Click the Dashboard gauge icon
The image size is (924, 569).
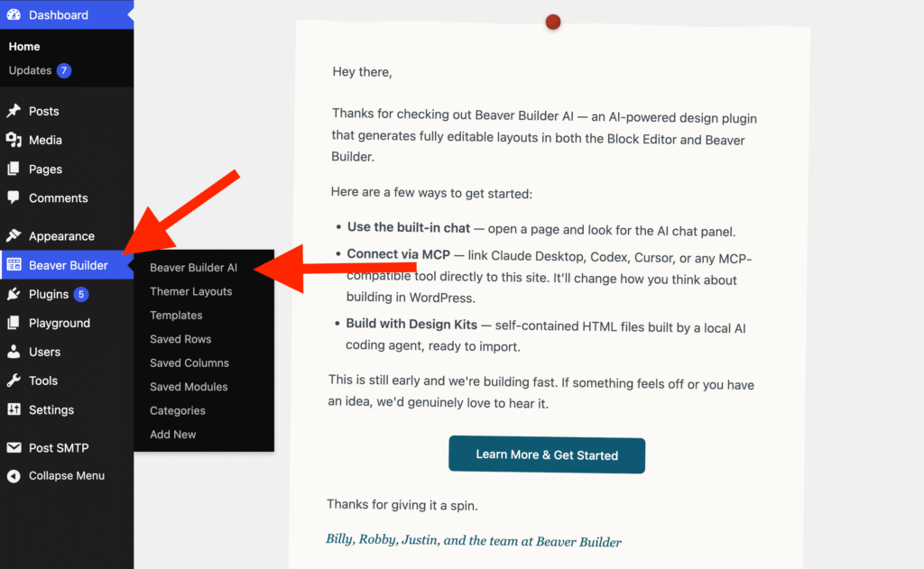click(x=14, y=14)
